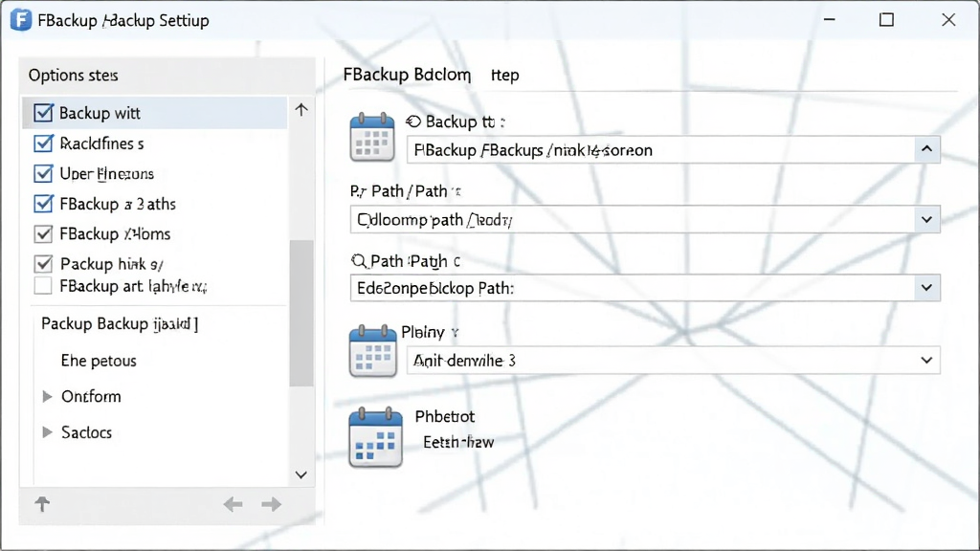The width and height of the screenshot is (980, 551).
Task: Click the 'Saclocs' tree label
Action: [x=86, y=432]
